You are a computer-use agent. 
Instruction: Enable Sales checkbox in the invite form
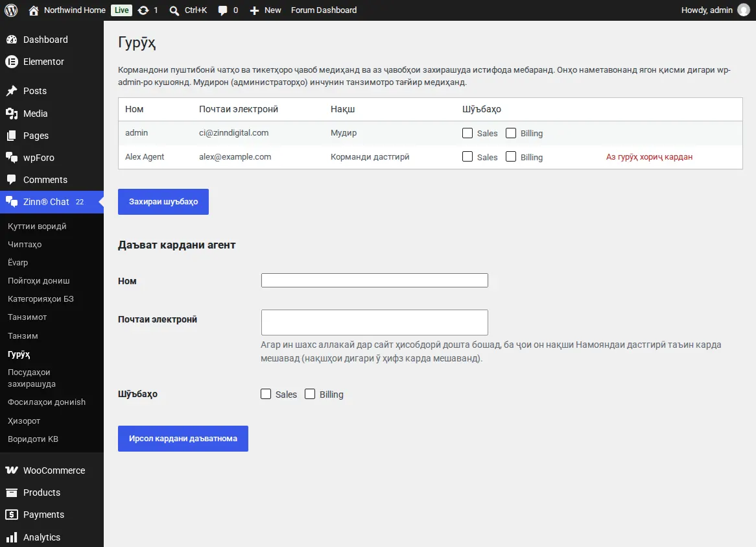click(x=266, y=394)
